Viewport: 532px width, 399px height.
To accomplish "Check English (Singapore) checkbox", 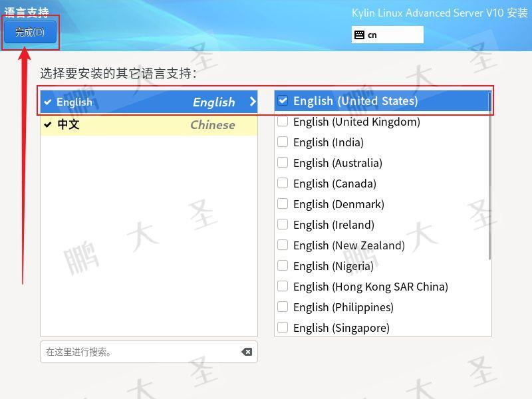I will (283, 328).
